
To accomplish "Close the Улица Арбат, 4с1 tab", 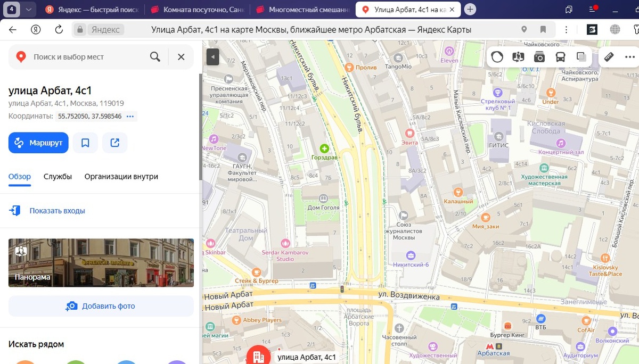I will (452, 10).
